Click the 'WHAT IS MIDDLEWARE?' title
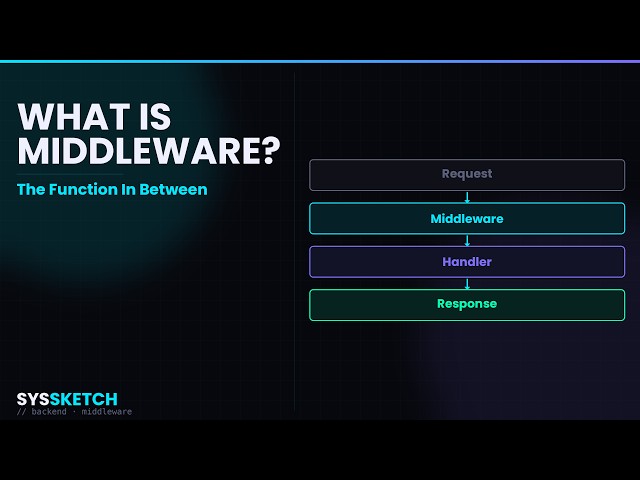Screen dimensions: 640x480 coord(149,134)
